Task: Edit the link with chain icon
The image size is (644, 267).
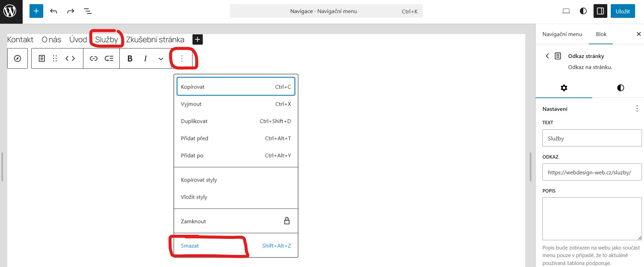Action: coord(94,58)
